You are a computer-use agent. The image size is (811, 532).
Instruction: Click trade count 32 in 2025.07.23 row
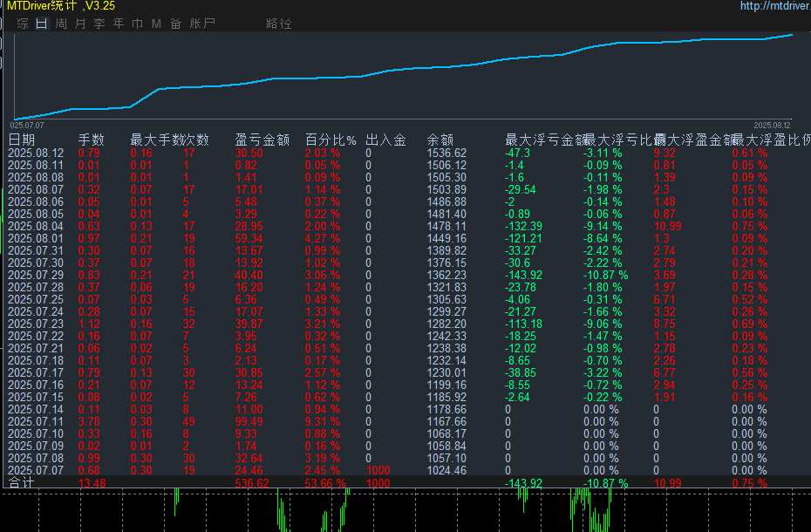(188, 324)
